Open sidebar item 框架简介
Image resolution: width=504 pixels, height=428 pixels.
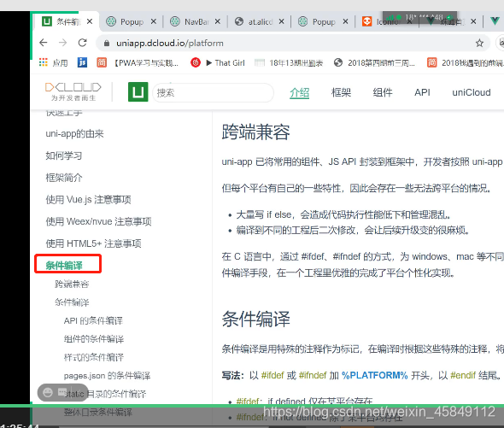(x=64, y=178)
